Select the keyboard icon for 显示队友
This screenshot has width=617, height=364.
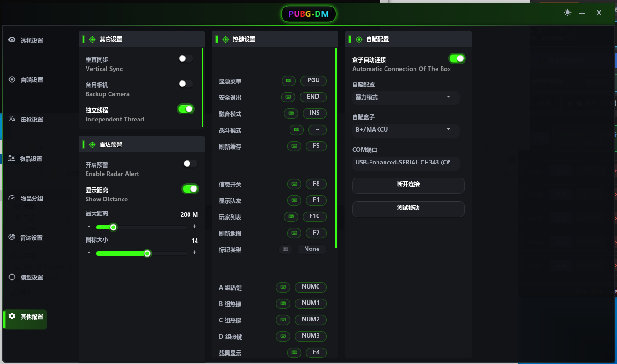(294, 200)
